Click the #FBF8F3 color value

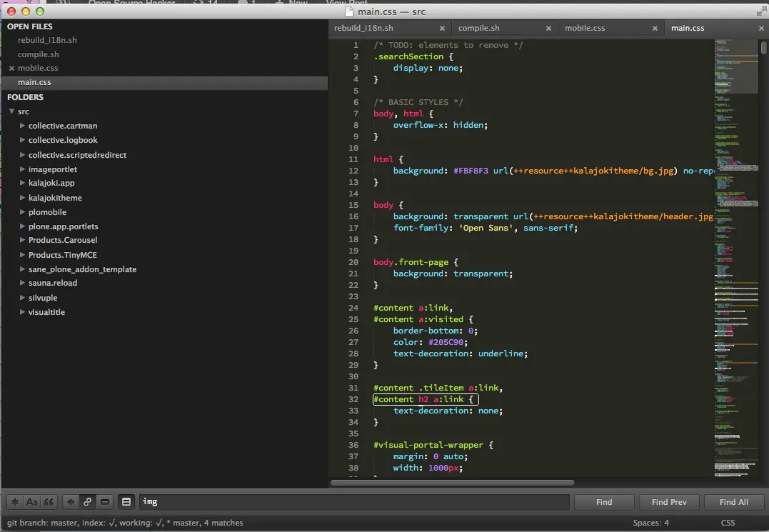(471, 171)
